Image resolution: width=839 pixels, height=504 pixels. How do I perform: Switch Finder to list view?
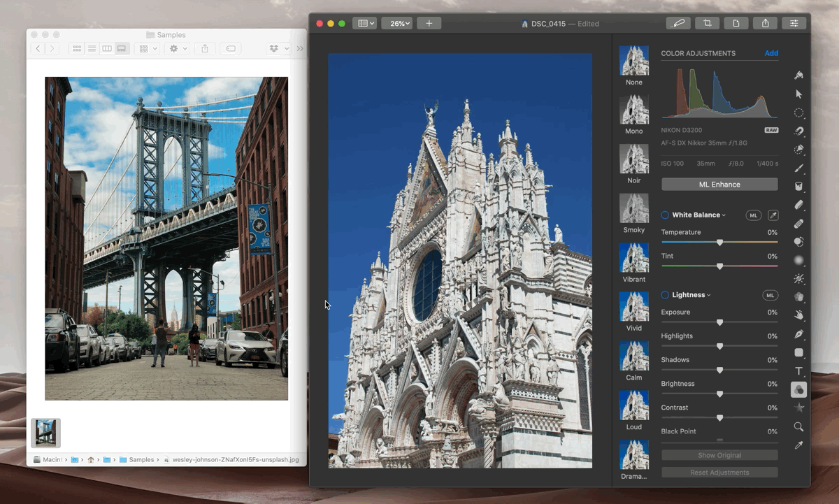tap(92, 48)
